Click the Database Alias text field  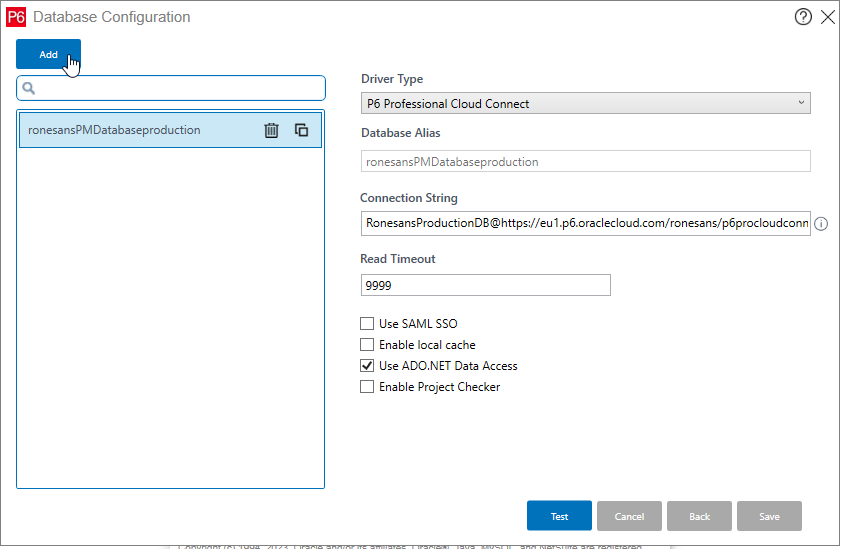pyautogui.click(x=585, y=161)
